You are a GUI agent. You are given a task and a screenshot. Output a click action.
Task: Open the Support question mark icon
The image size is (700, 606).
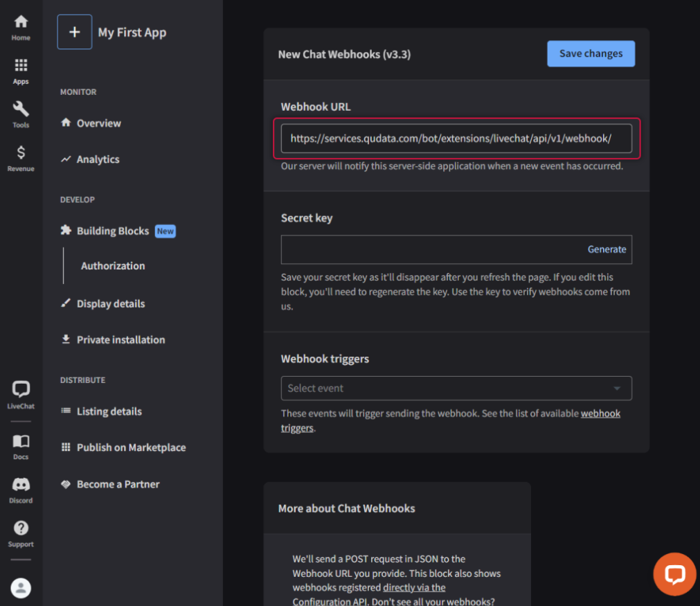(21, 530)
